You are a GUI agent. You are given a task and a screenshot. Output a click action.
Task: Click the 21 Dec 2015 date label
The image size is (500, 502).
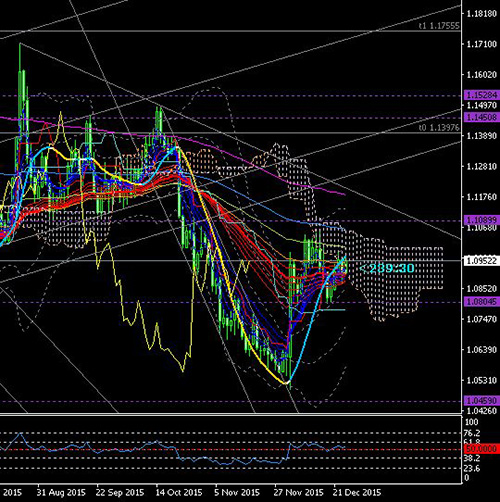click(x=357, y=493)
